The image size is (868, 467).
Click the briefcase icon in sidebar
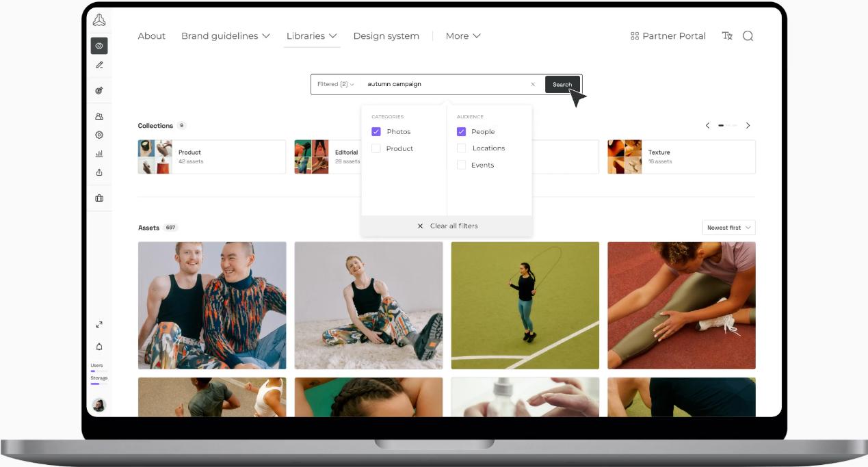(99, 198)
